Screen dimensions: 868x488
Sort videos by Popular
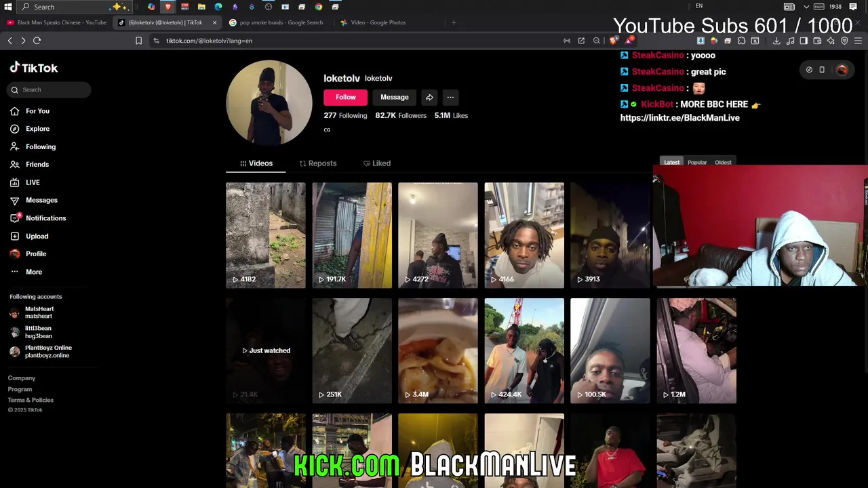[697, 163]
